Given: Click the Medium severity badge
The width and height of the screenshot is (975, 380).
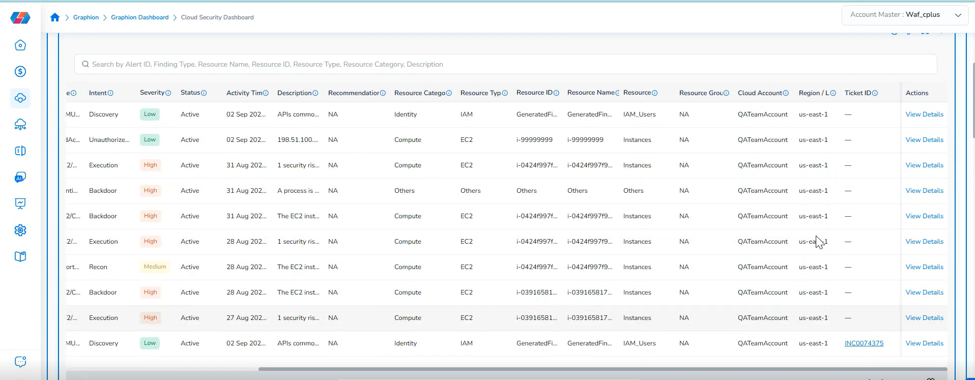Looking at the screenshot, I should [x=155, y=267].
